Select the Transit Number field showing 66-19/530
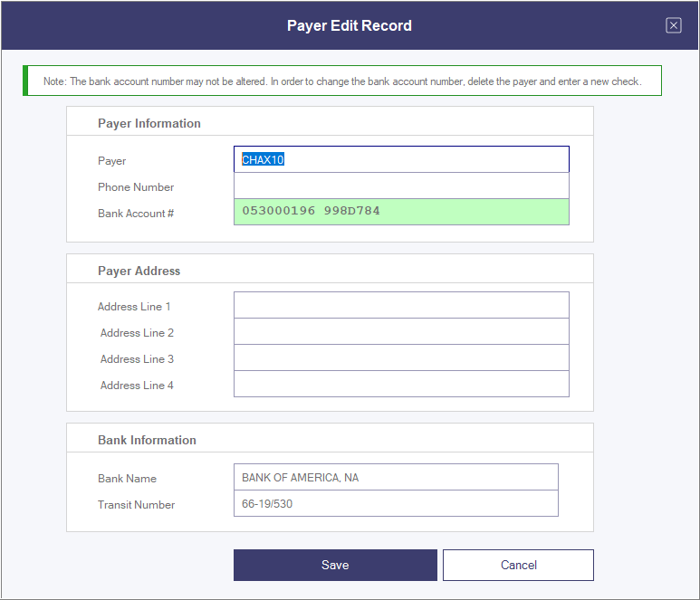This screenshot has width=700, height=600. tap(395, 504)
